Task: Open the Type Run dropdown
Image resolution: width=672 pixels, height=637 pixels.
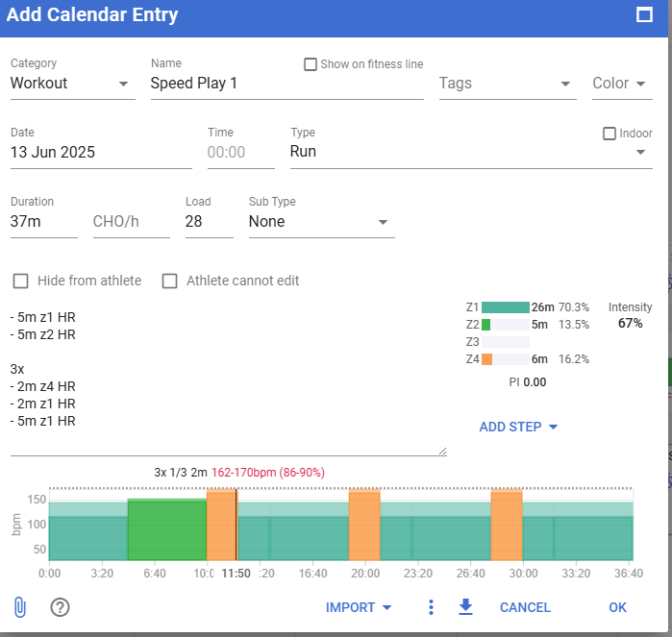Action: [x=471, y=152]
